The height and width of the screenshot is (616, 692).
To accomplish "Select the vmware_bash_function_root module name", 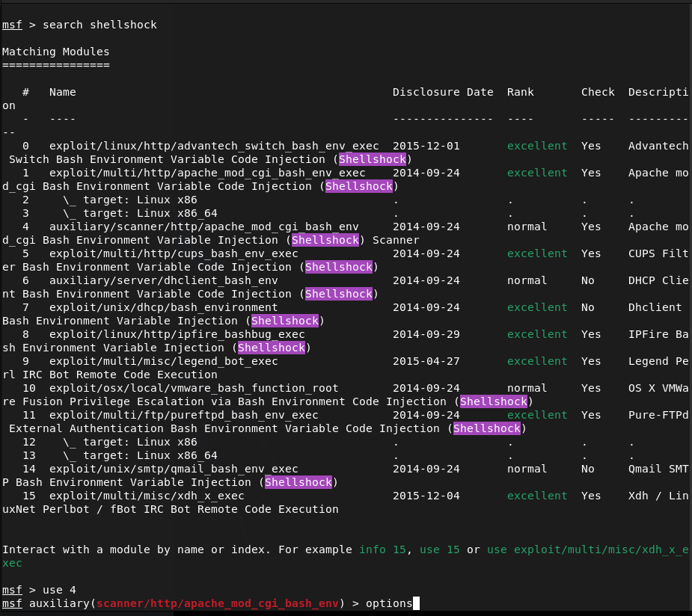I will 194,388.
